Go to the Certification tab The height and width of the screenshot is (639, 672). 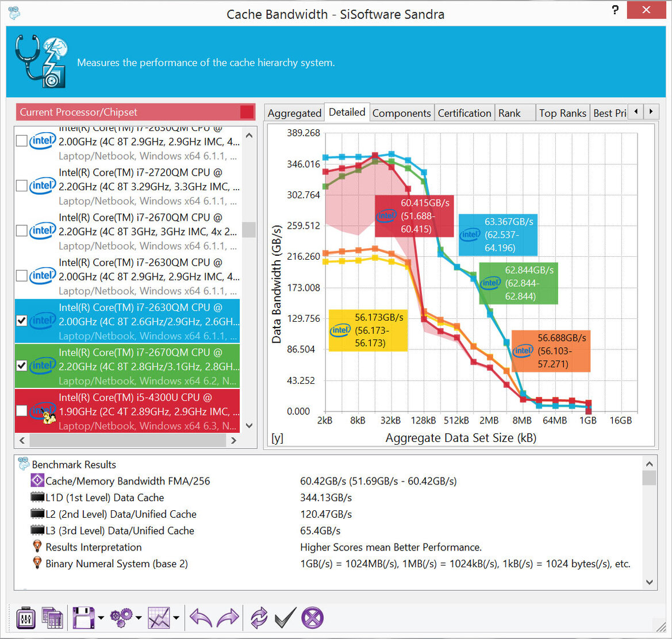coord(464,113)
